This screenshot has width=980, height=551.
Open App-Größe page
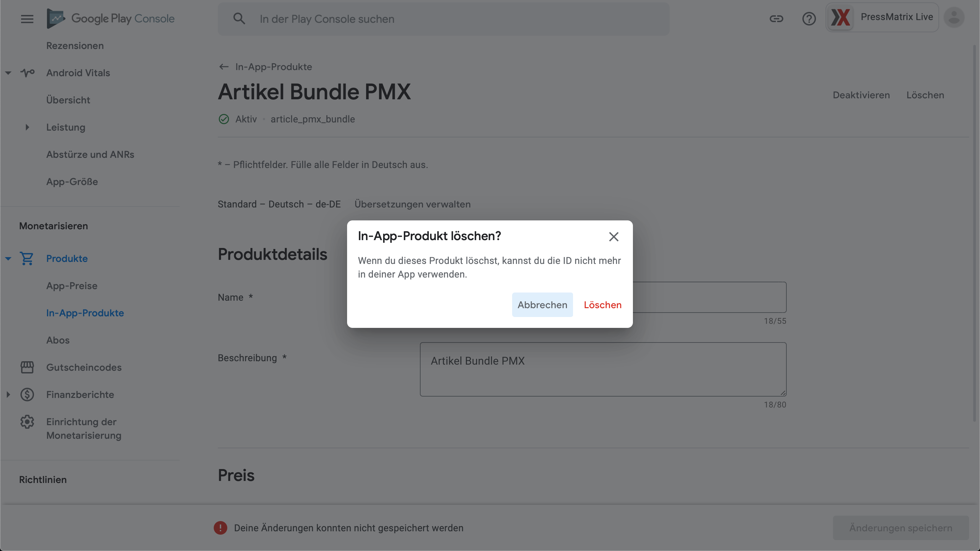72,182
